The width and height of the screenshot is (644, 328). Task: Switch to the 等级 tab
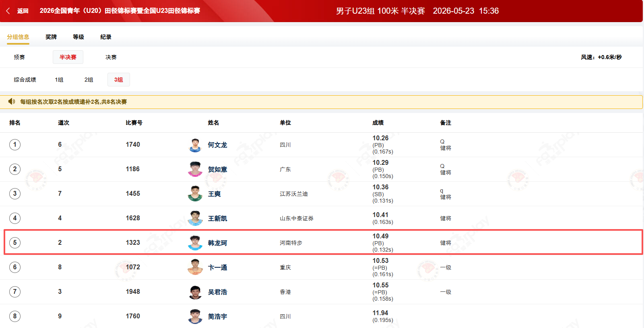click(x=78, y=37)
